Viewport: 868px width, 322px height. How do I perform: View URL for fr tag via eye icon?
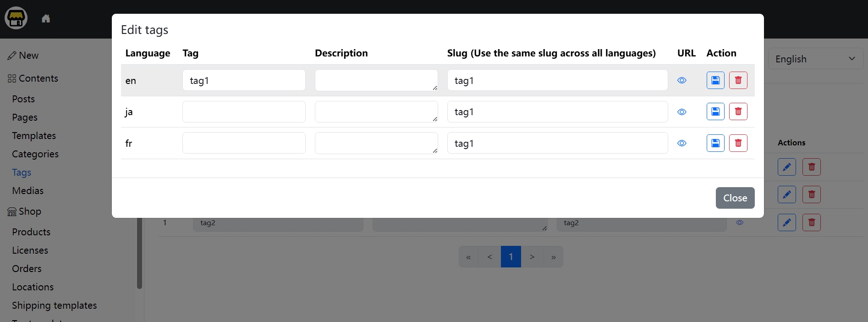[x=681, y=143]
